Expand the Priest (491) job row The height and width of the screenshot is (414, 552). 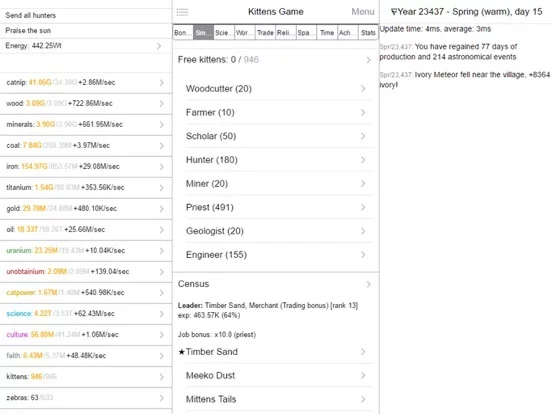pos(279,207)
